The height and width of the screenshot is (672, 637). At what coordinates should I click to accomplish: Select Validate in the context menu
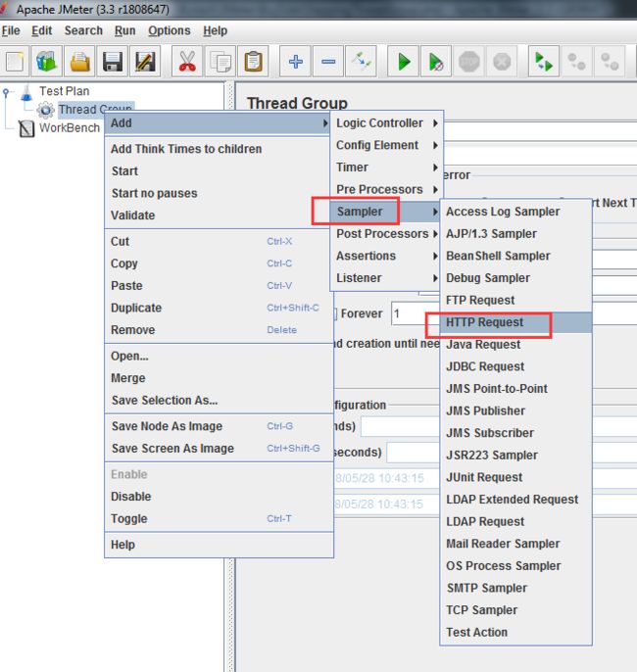[x=220, y=216]
